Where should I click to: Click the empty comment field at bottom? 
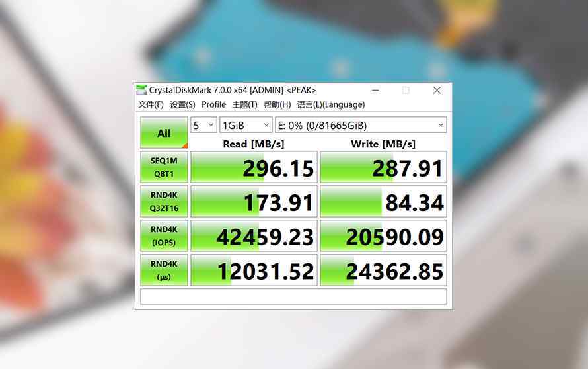point(293,296)
